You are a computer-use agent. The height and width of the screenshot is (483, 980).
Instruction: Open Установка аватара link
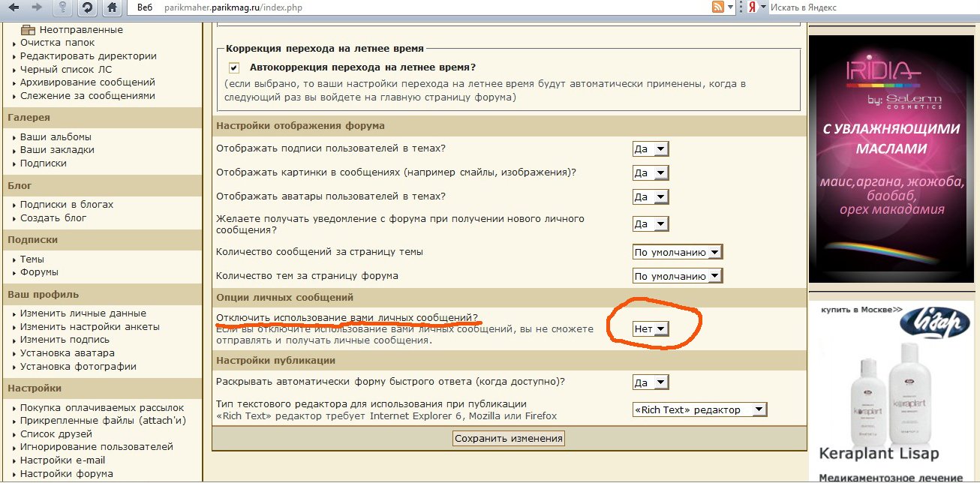pos(68,353)
